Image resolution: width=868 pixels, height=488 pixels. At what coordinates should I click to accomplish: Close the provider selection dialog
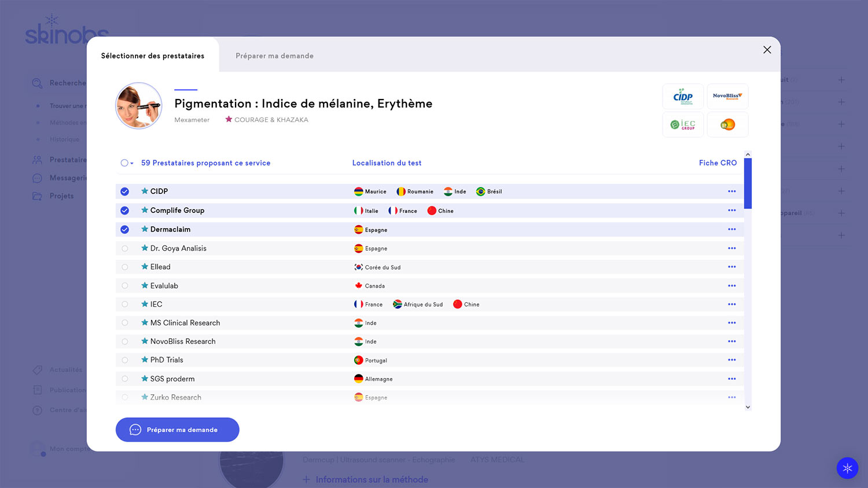point(767,50)
